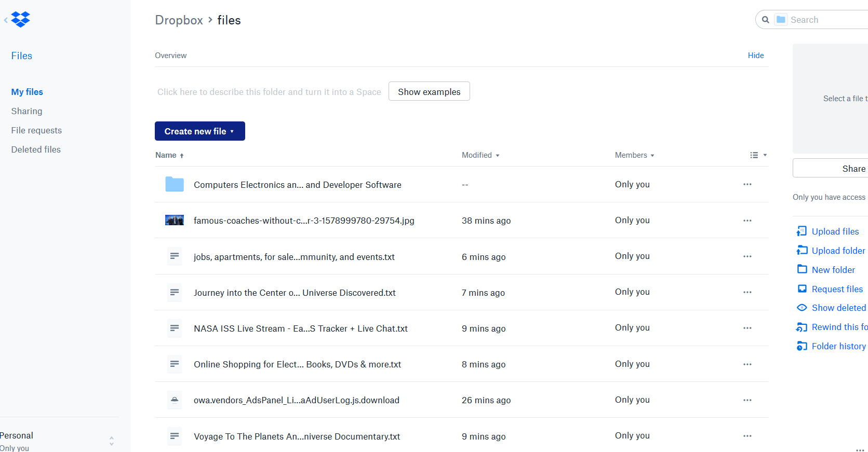Toggle Show deleted files eye icon
Viewport: 868px width, 452px height.
802,308
